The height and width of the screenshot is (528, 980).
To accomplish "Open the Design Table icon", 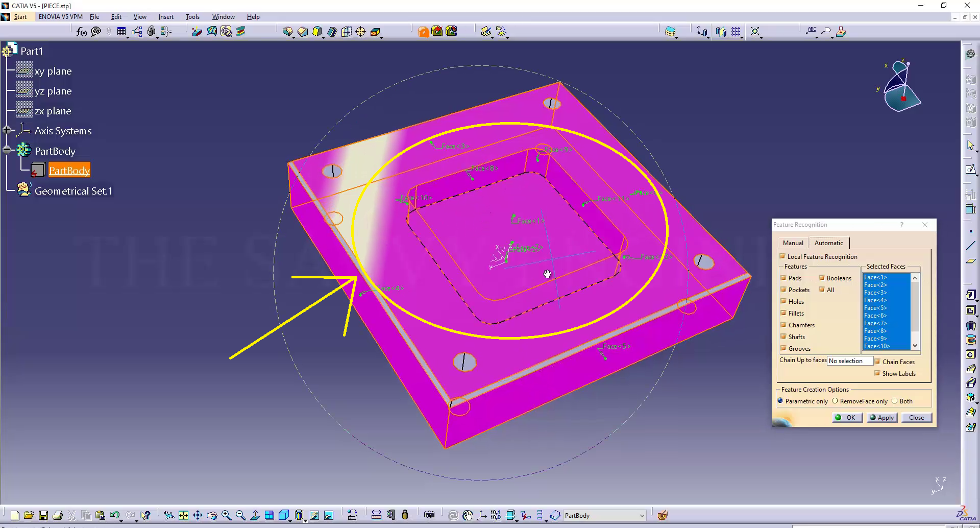I will tap(121, 32).
